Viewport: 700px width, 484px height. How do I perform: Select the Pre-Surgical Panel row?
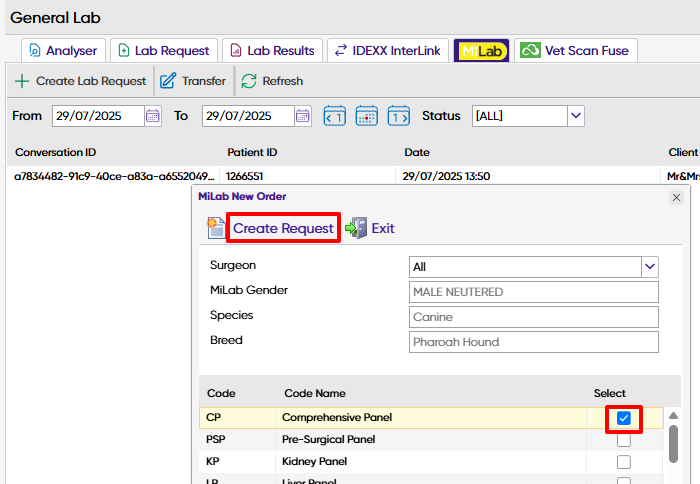click(431, 439)
